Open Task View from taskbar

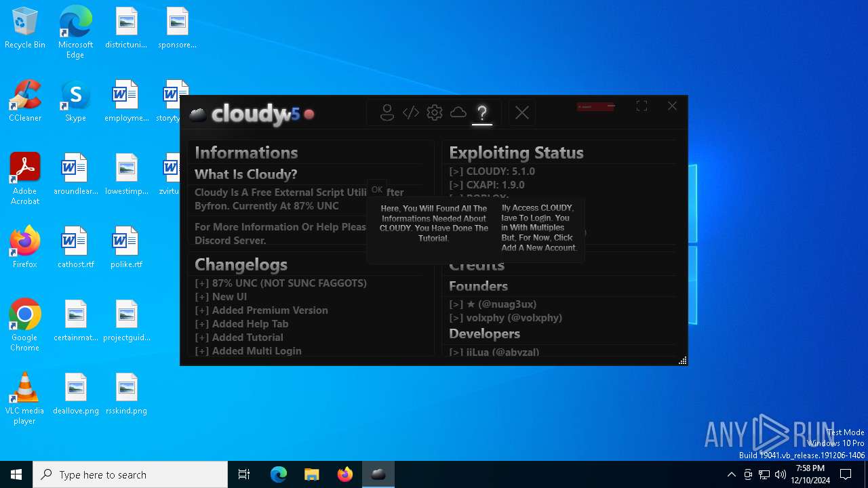click(x=244, y=474)
